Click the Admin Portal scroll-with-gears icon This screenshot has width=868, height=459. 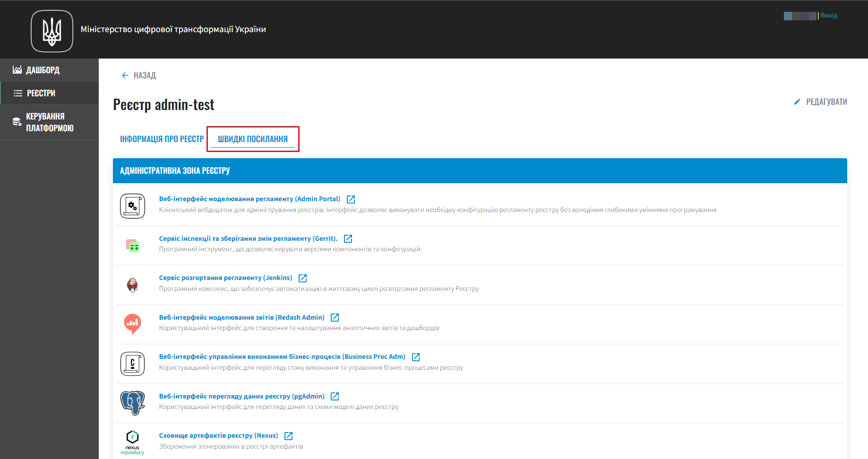(x=132, y=206)
